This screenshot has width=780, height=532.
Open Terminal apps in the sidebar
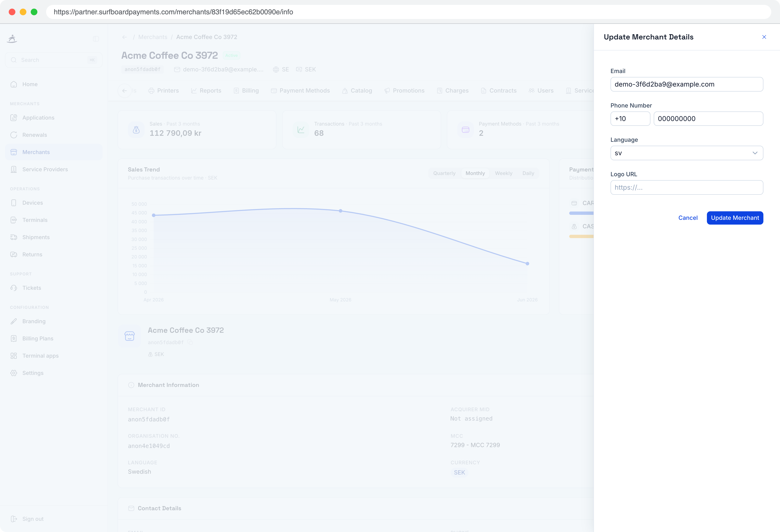pos(54,356)
